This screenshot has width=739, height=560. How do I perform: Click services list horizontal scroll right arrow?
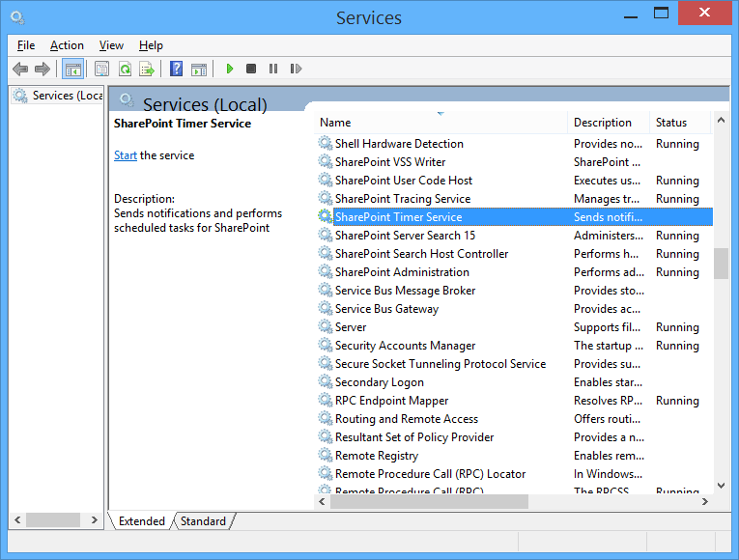pyautogui.click(x=704, y=502)
